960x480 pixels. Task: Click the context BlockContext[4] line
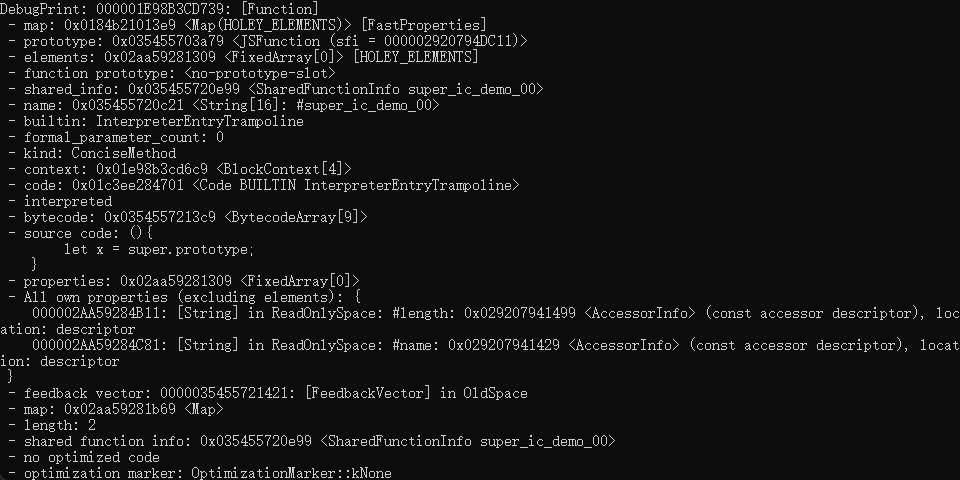coord(180,169)
